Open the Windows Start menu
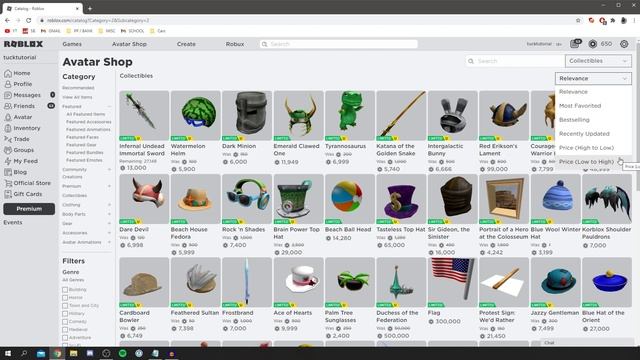Image resolution: width=640 pixels, height=360 pixels. 8,353
